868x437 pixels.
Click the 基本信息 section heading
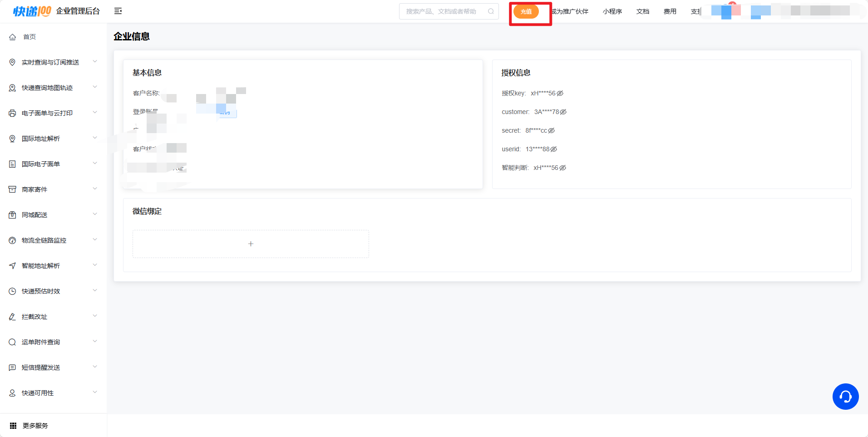click(x=147, y=73)
